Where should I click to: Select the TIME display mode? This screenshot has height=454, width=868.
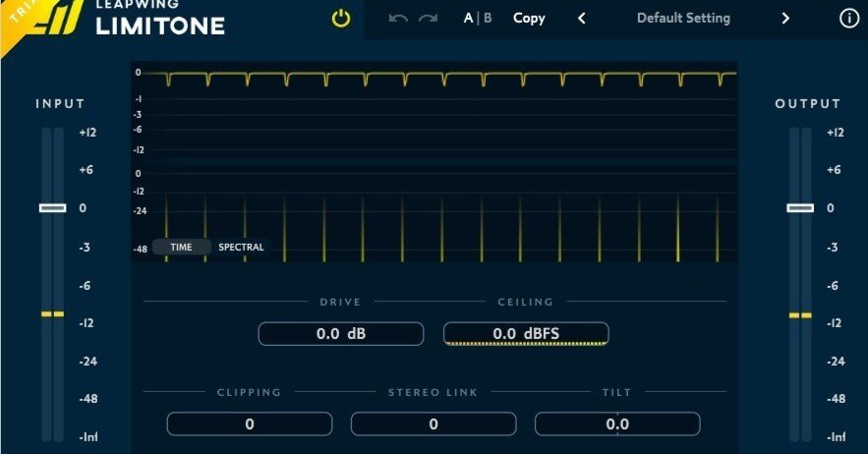pos(181,247)
